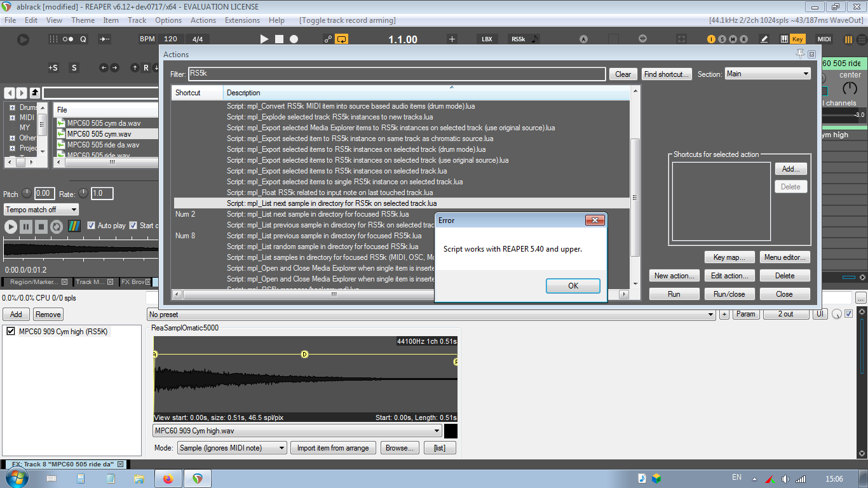The image size is (868, 488).
Task: Toggle the Auto play checkbox
Action: pos(92,226)
